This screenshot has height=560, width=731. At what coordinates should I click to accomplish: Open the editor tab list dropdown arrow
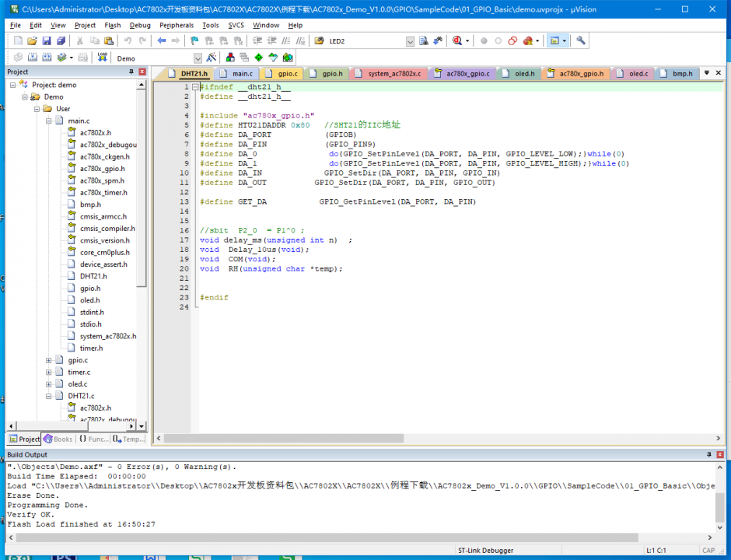706,73
